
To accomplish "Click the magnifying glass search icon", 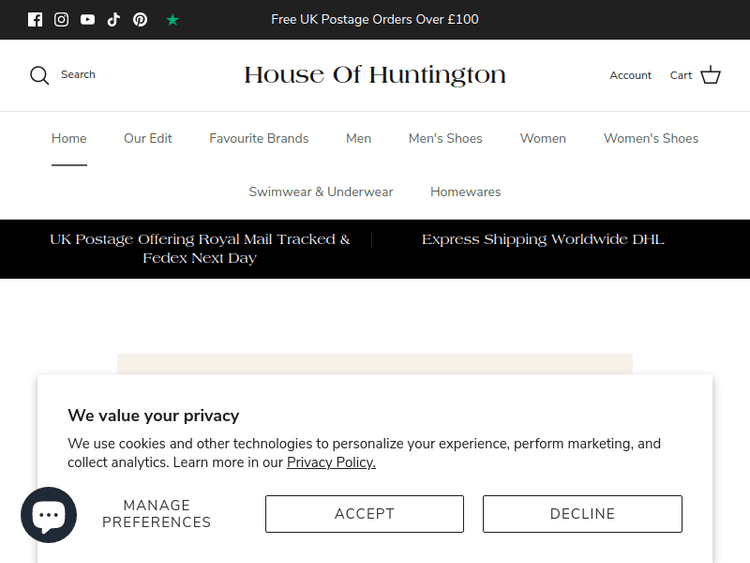I will (x=39, y=75).
